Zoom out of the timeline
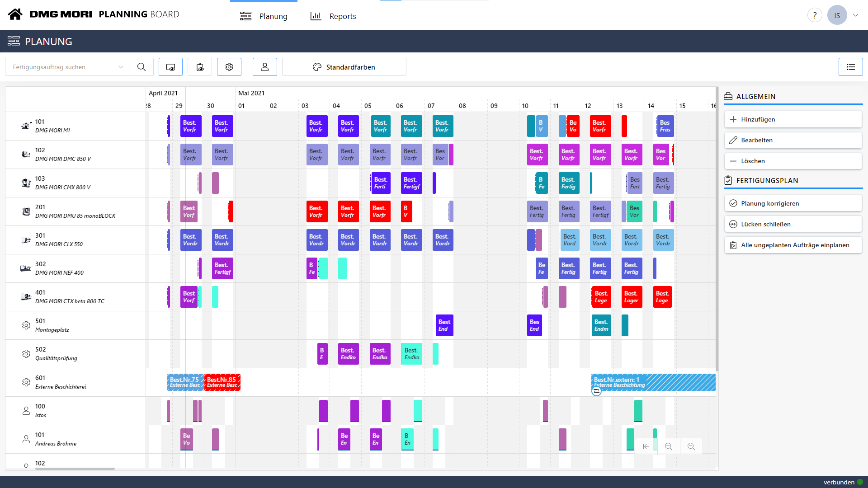 point(691,446)
